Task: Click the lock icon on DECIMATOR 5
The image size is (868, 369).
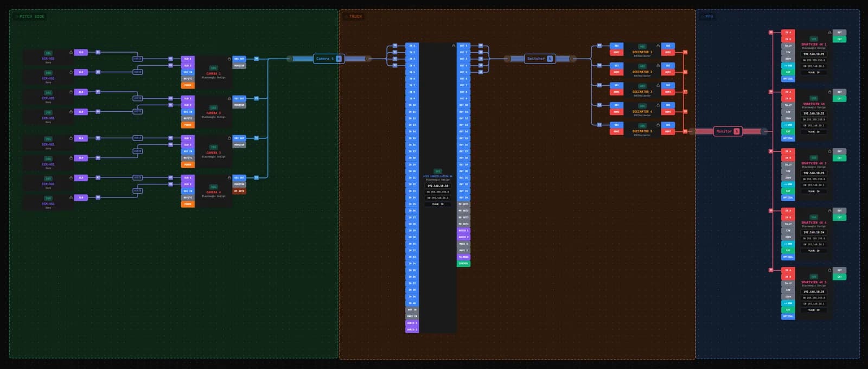Action: [x=658, y=125]
